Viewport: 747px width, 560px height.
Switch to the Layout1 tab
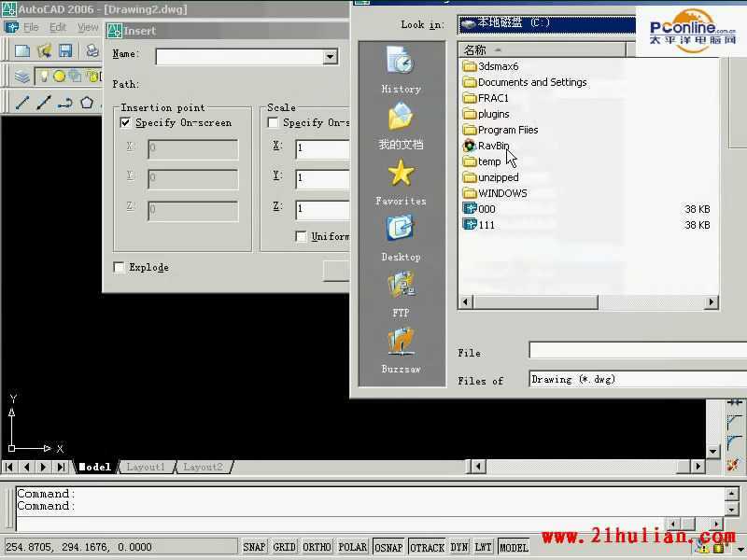(146, 467)
